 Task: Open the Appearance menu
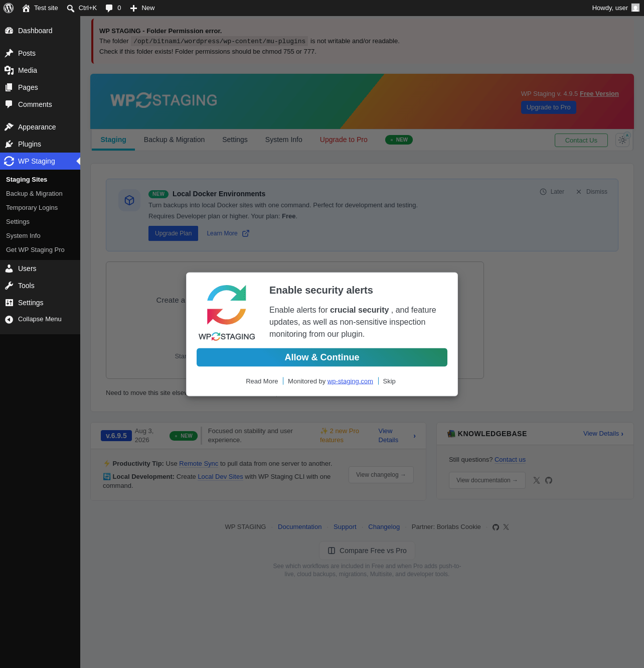[x=40, y=127]
